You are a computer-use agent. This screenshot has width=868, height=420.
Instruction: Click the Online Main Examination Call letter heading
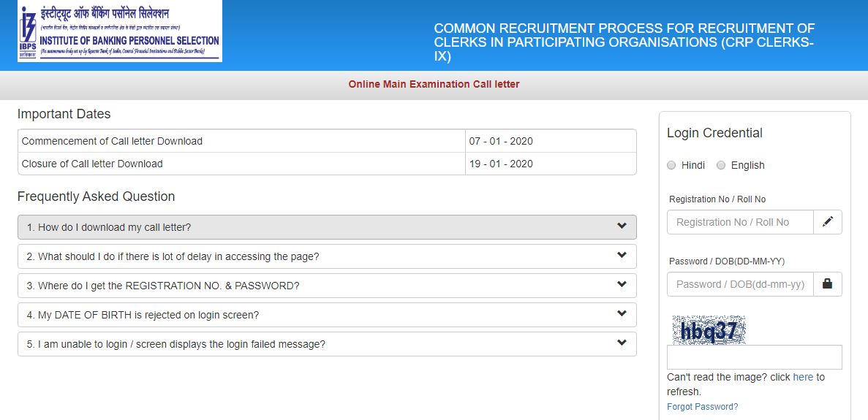click(434, 84)
